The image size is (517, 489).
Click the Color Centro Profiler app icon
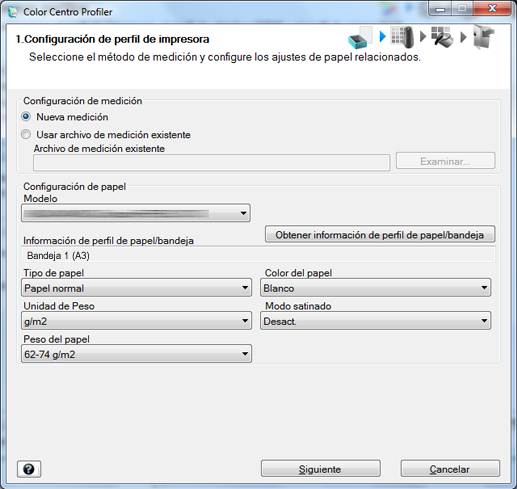coord(13,12)
